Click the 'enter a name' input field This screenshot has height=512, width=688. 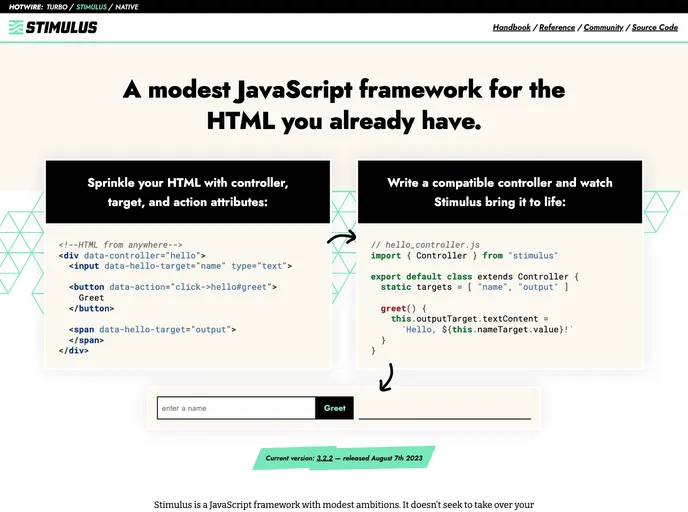point(236,408)
